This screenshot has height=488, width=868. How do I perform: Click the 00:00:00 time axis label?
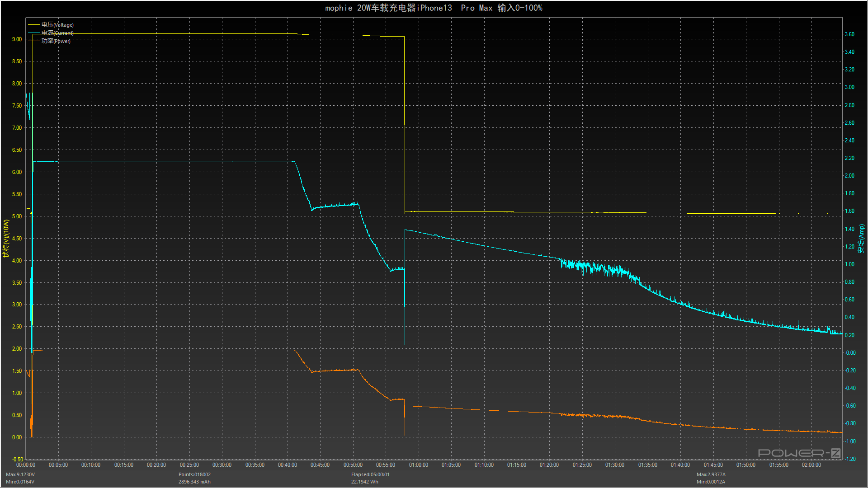coord(26,465)
